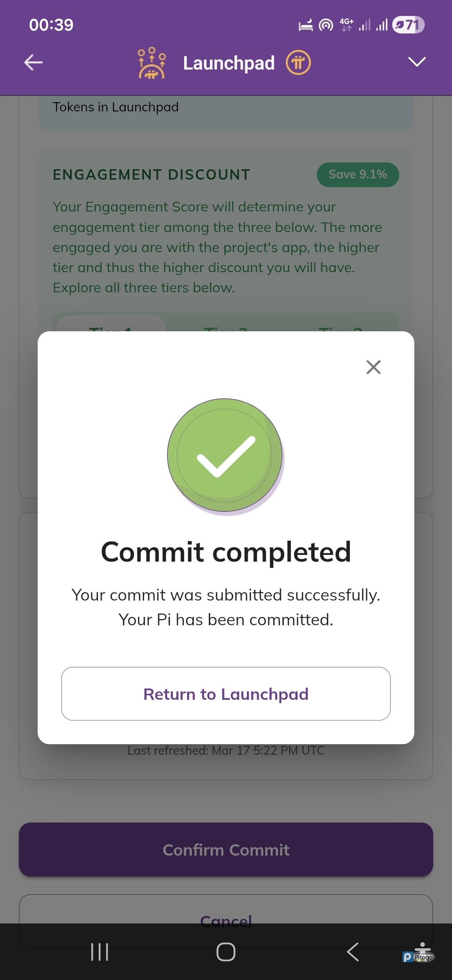Tap the Android system back button

[353, 952]
